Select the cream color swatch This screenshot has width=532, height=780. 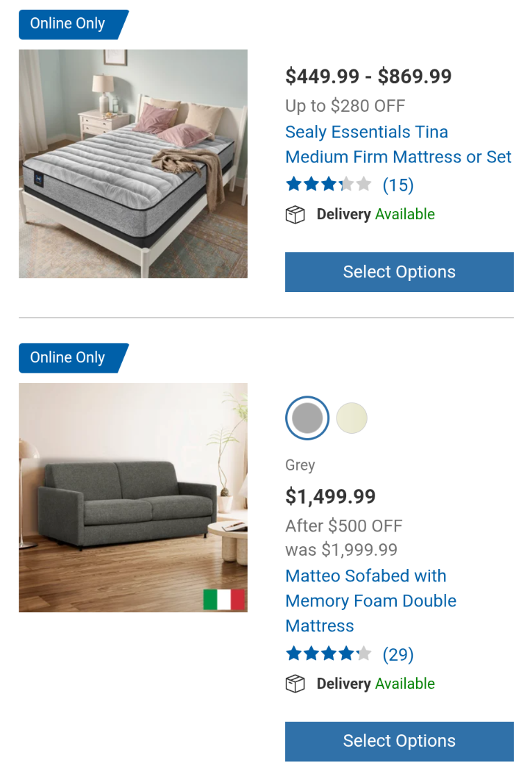[352, 418]
